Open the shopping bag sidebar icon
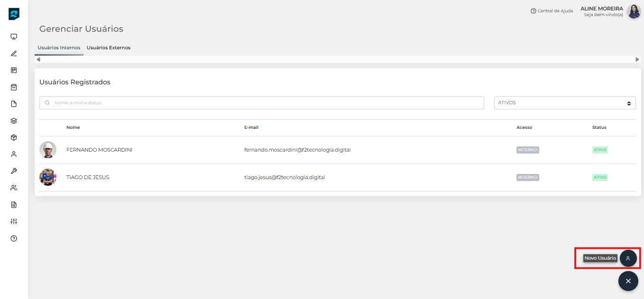Image resolution: width=644 pixels, height=299 pixels. 14,87
